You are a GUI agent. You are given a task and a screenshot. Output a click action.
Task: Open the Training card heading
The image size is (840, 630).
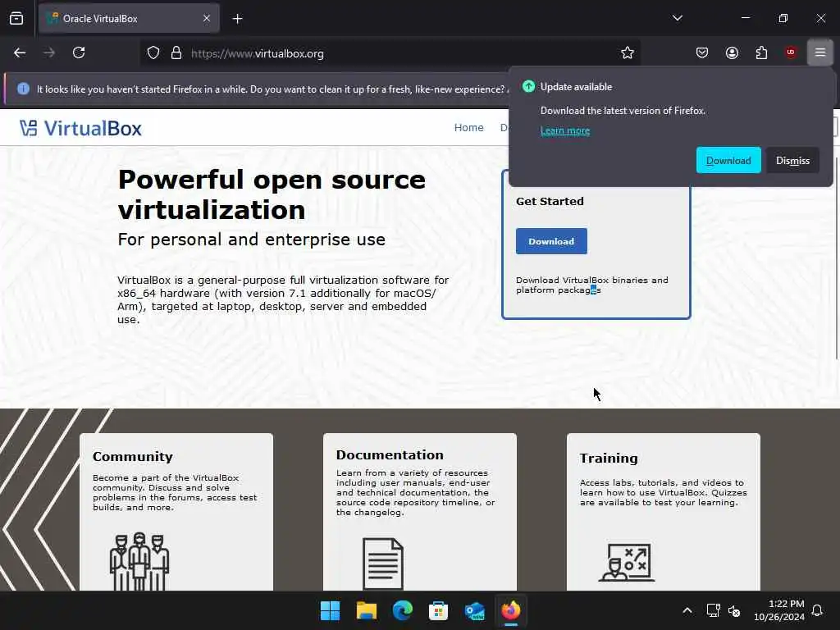tap(609, 459)
